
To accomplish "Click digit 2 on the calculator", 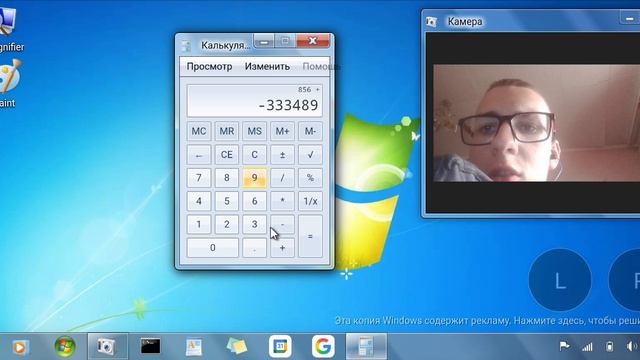I will coord(227,224).
